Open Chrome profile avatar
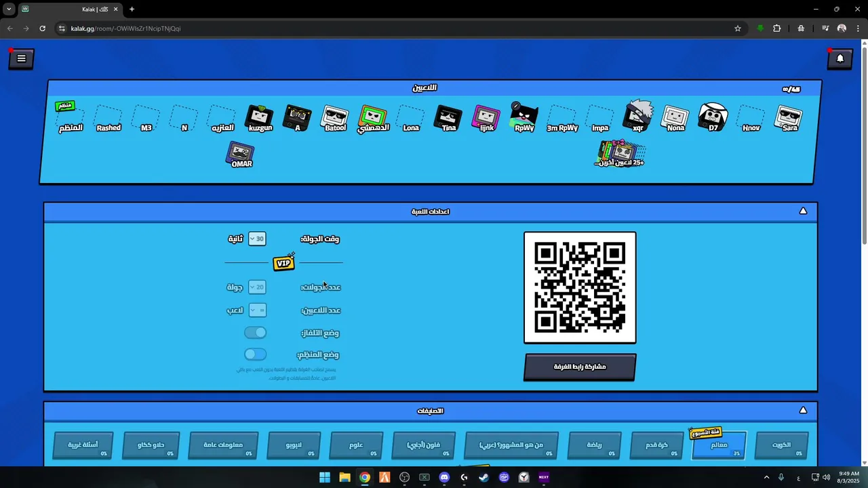This screenshot has width=868, height=488. point(842,28)
